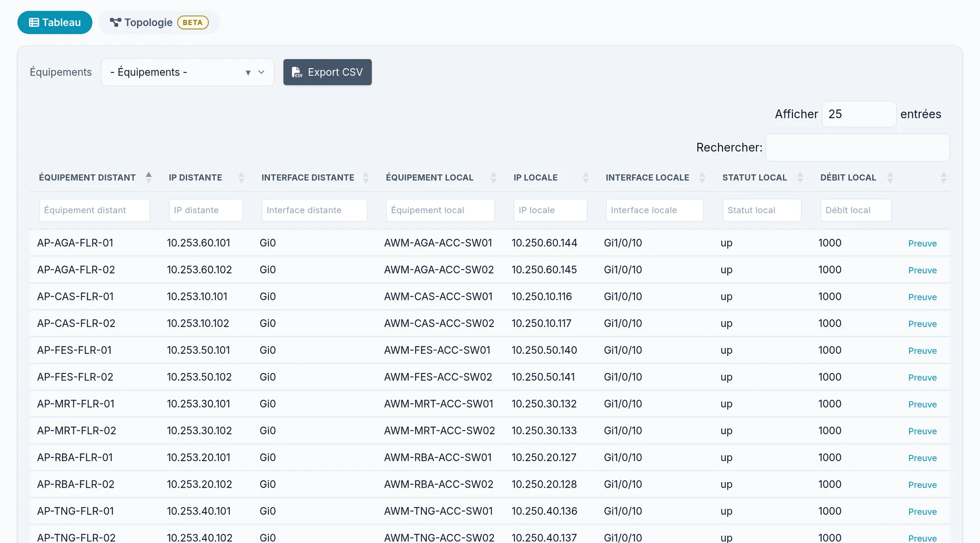Click Interface Distante sort arrows
The width and height of the screenshot is (980, 543).
(366, 177)
